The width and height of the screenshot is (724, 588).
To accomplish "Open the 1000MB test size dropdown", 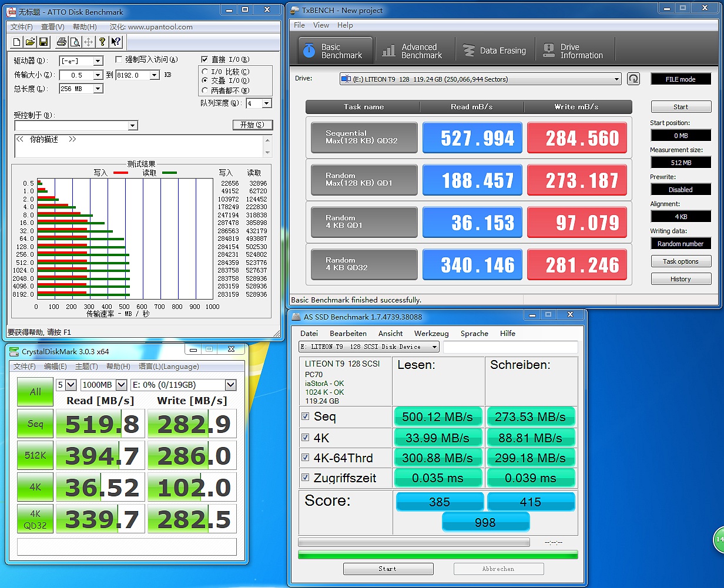I will pyautogui.click(x=121, y=385).
